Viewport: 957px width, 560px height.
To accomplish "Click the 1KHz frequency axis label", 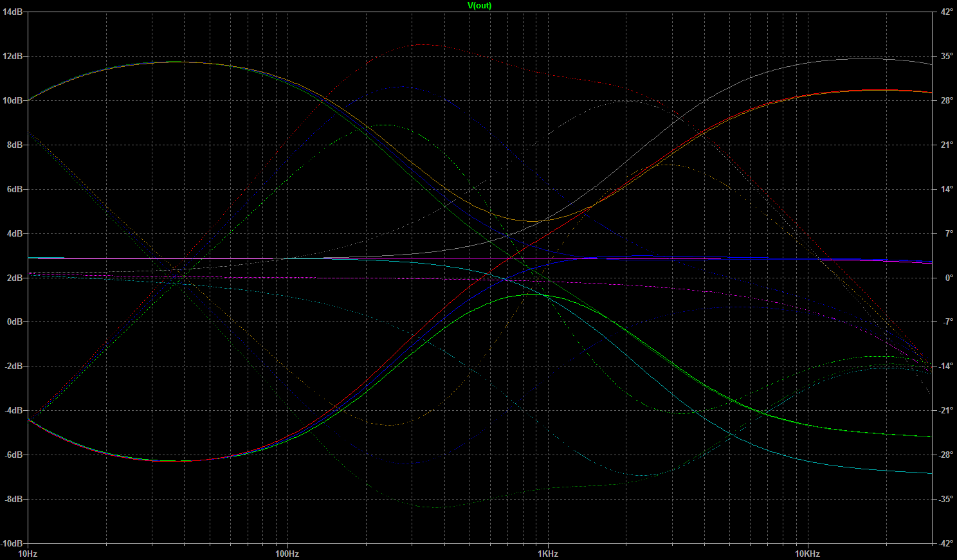I will point(547,554).
